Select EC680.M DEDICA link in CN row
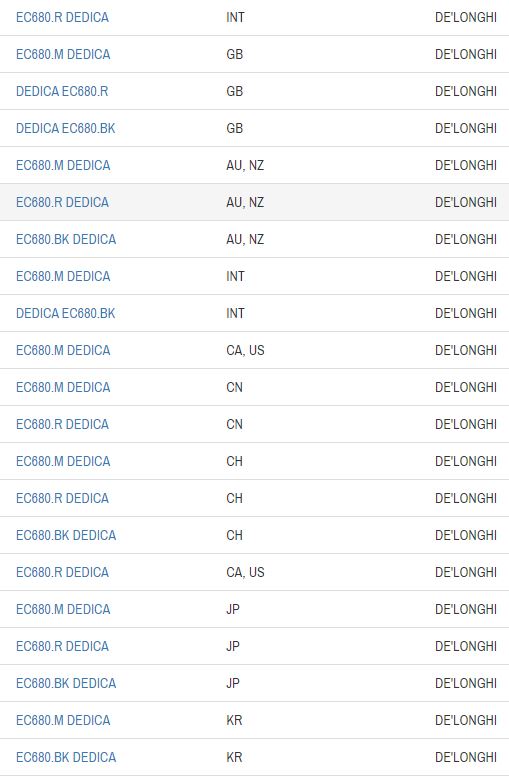Viewport: 509px width, 777px height. (63, 388)
